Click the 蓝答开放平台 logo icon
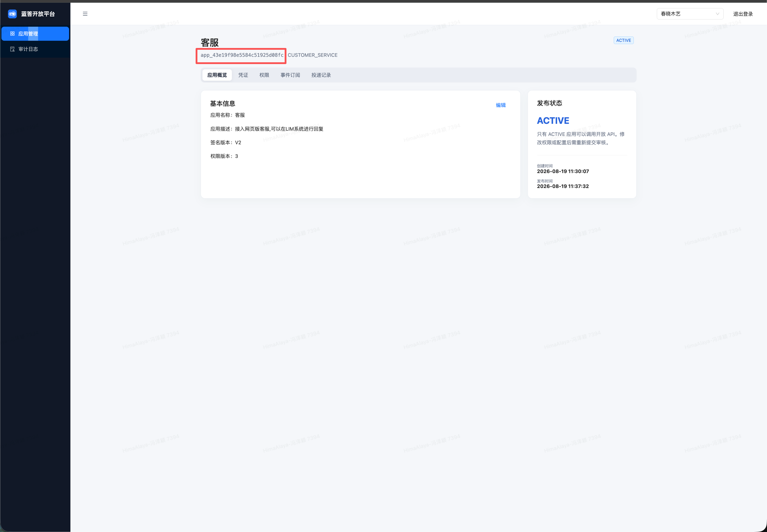 tap(12, 14)
